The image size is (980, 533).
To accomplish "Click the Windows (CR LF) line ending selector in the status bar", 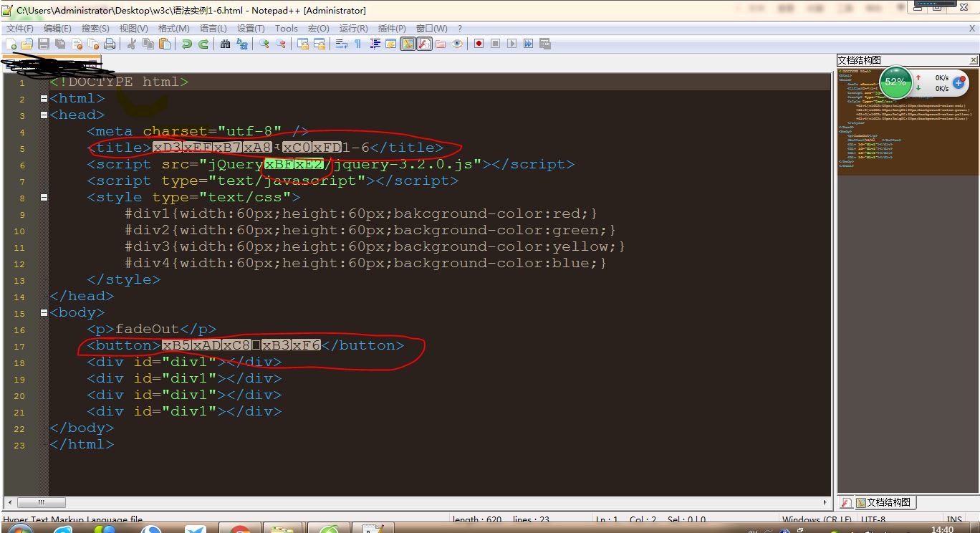I will (x=817, y=520).
